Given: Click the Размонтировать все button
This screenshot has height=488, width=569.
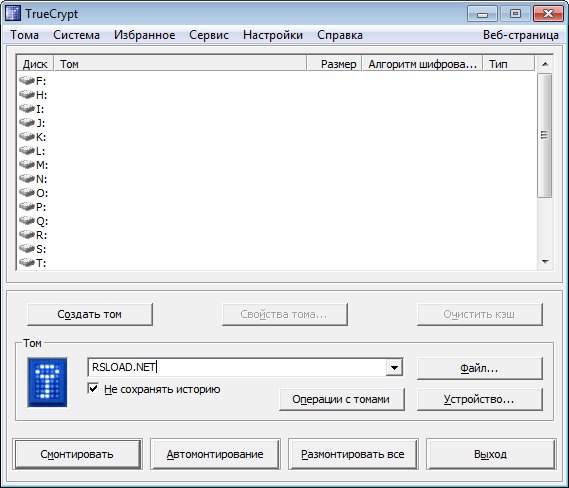Looking at the screenshot, I should tap(353, 454).
